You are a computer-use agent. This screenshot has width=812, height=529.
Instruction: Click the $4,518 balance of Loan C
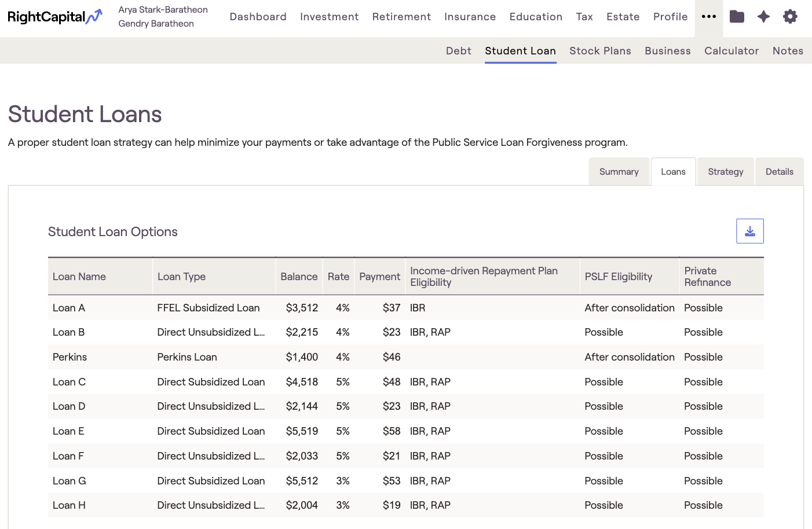pos(302,382)
